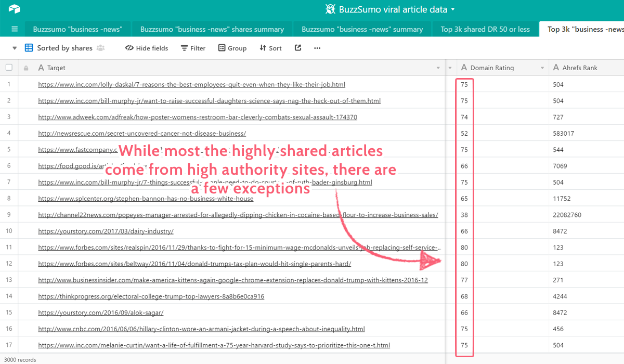Select Ahrefs Rank cell 727
Screen dimensions: 624x364
point(587,117)
